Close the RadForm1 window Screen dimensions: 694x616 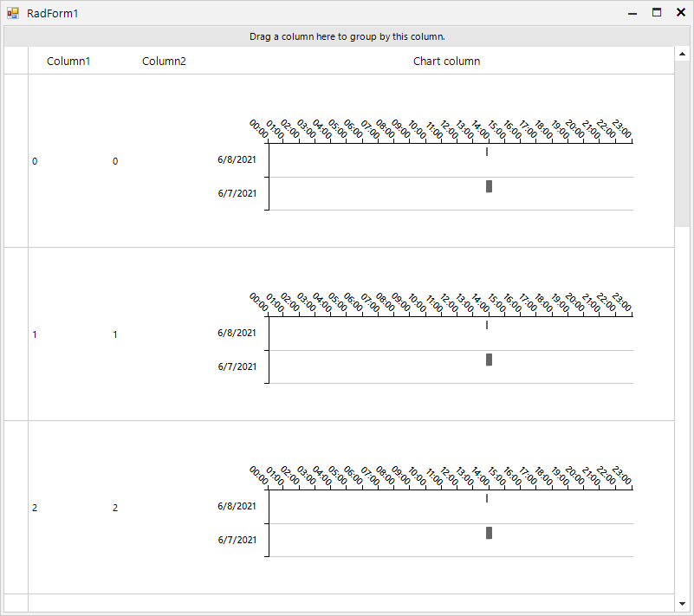pyautogui.click(x=681, y=13)
